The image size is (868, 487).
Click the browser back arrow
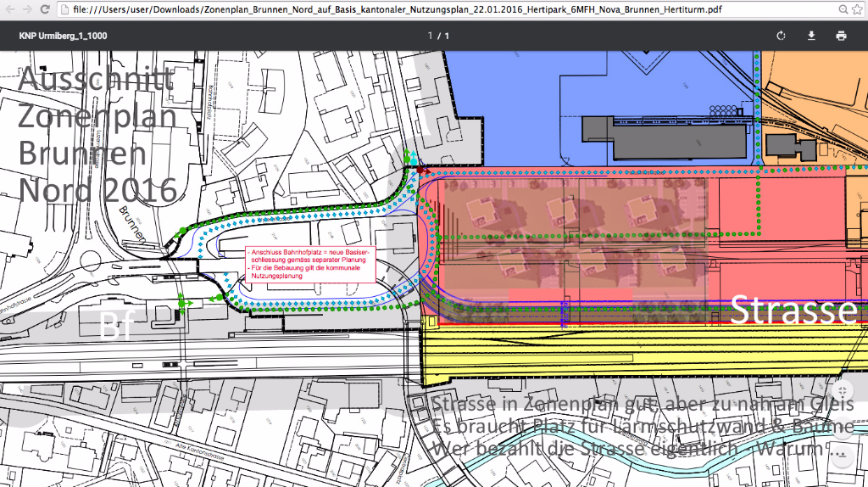coord(9,8)
